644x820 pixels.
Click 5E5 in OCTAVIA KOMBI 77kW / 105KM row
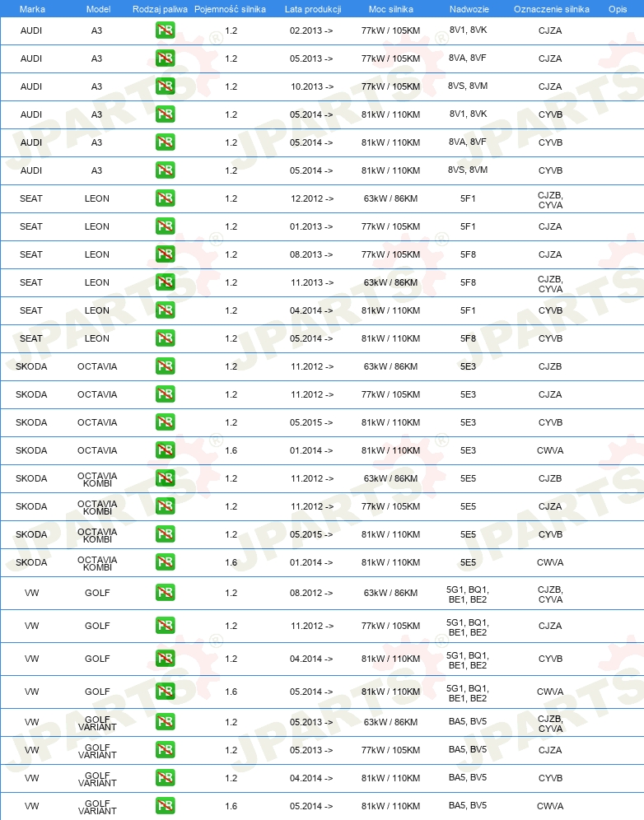(x=468, y=506)
